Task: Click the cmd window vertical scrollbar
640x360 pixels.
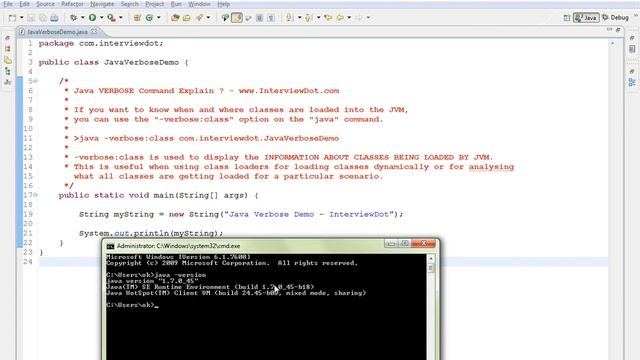Action: (431, 306)
